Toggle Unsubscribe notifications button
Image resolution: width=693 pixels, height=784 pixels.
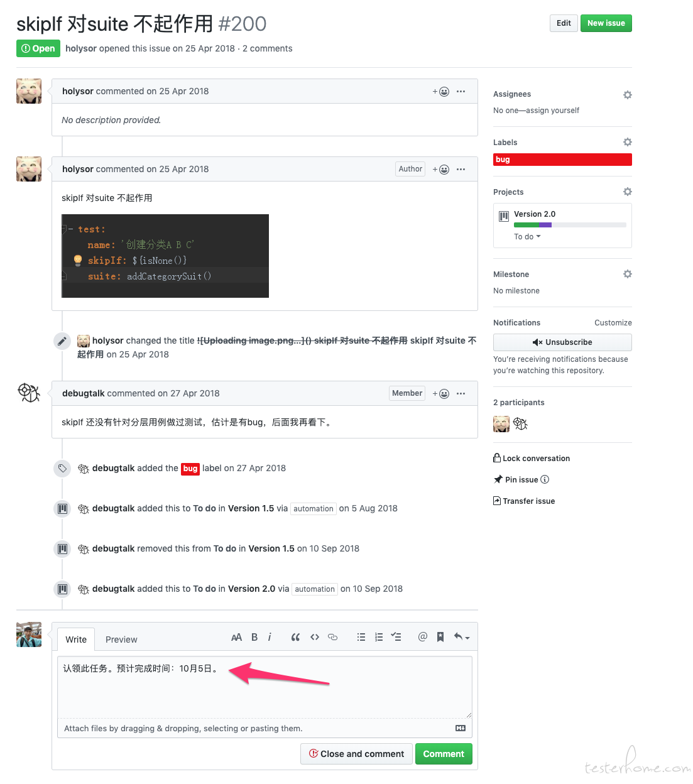562,342
